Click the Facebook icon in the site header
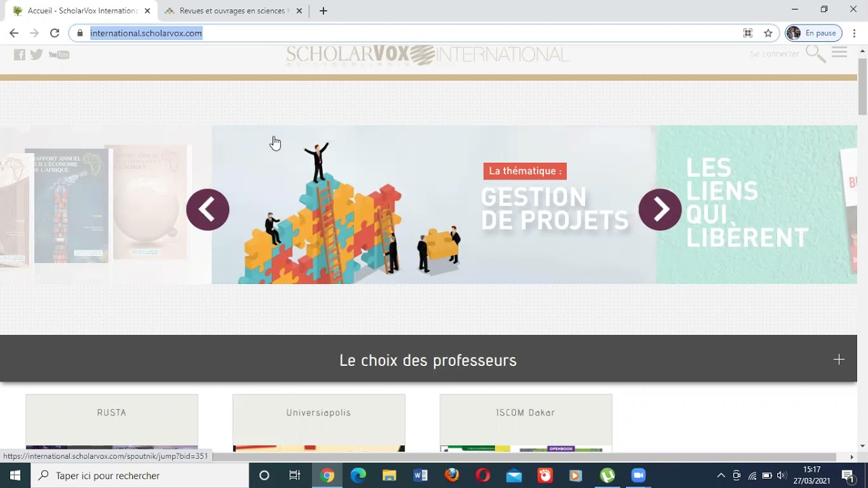 click(x=20, y=55)
